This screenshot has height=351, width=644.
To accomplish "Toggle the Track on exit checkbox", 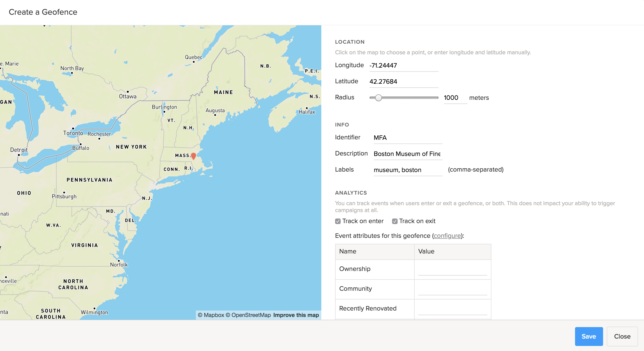I will pos(394,221).
